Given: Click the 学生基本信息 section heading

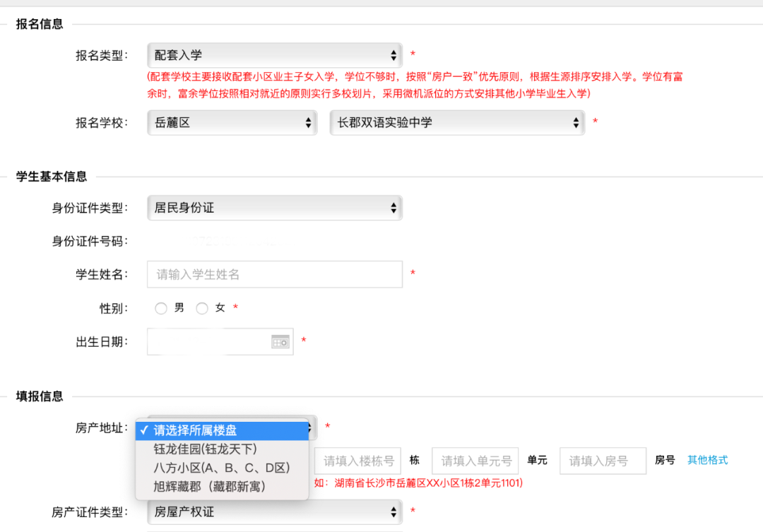Looking at the screenshot, I should (x=51, y=177).
